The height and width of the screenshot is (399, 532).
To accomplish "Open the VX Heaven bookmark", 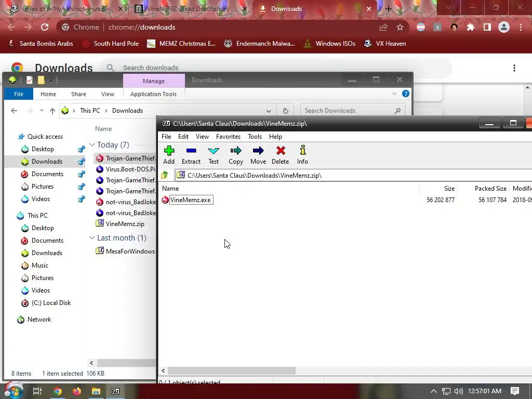I will (385, 44).
